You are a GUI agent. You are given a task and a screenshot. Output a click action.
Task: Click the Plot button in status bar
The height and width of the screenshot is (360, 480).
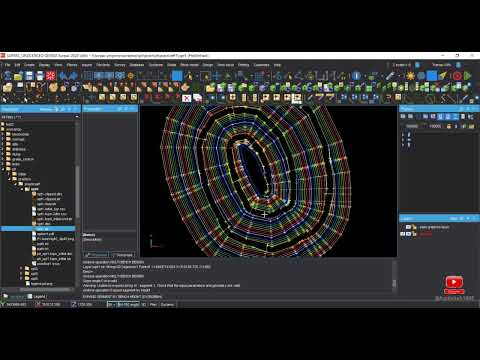[153, 304]
